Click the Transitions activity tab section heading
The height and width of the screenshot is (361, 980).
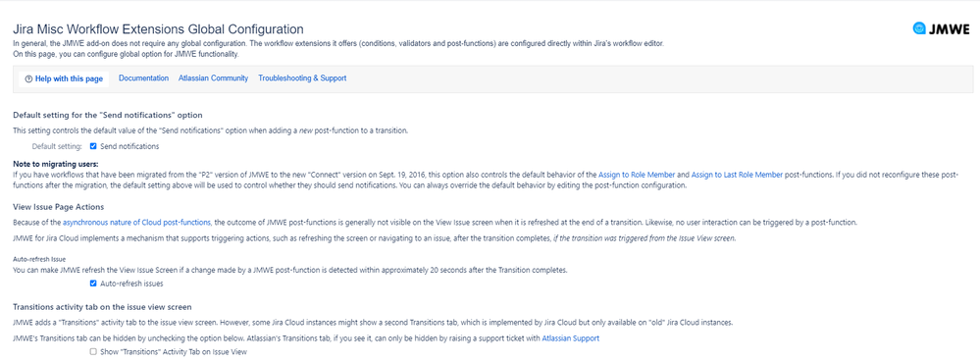tap(102, 307)
